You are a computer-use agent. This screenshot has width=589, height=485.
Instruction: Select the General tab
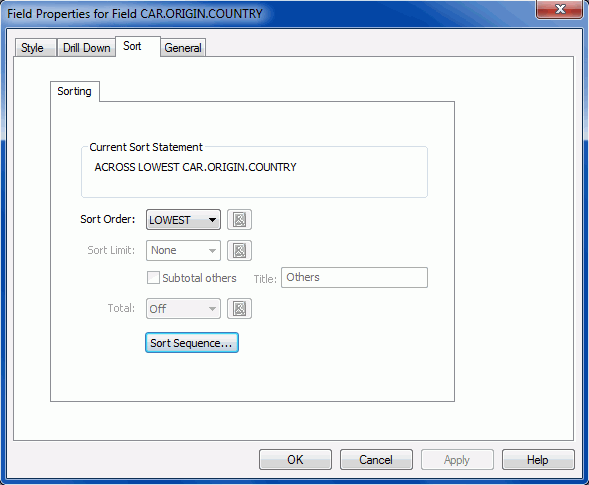click(x=183, y=48)
